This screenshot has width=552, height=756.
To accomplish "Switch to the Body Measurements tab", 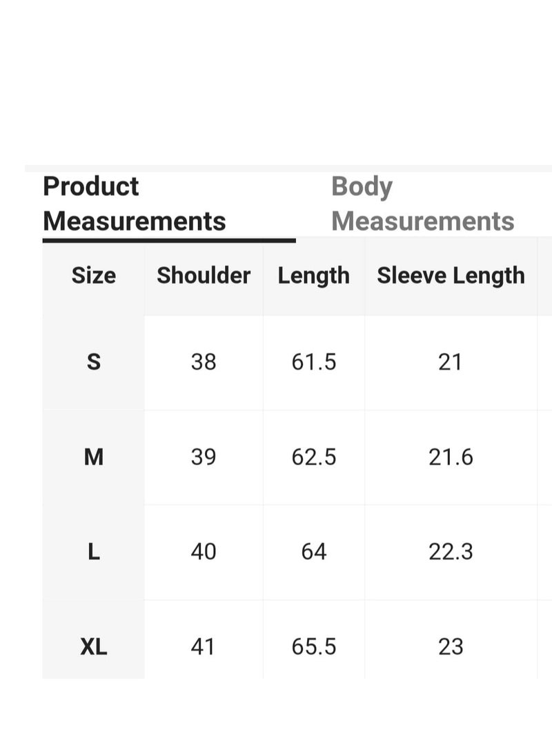I will click(x=423, y=204).
